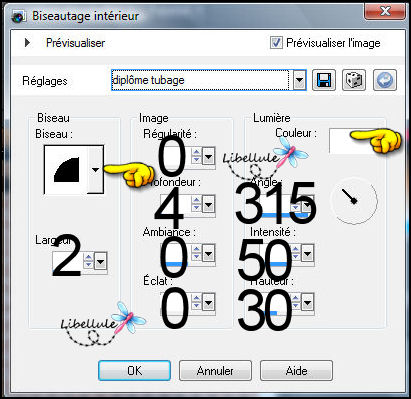Toggle Prévisualiser l'image checkbox

coord(276,43)
